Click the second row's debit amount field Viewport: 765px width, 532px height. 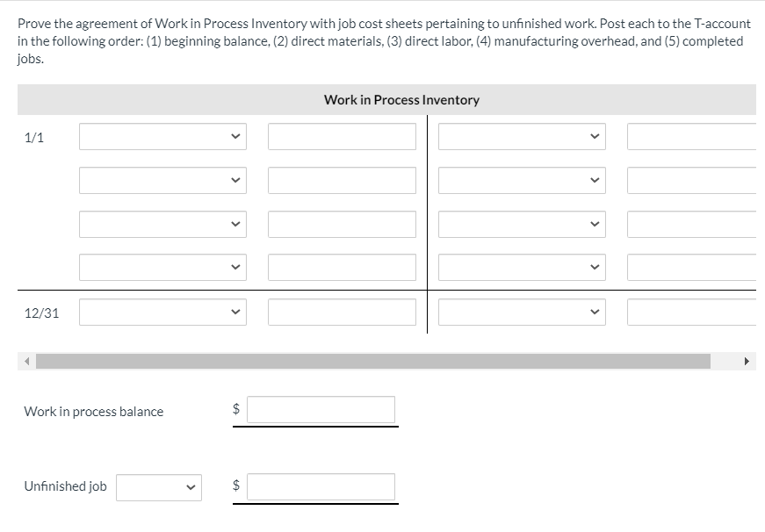(342, 180)
